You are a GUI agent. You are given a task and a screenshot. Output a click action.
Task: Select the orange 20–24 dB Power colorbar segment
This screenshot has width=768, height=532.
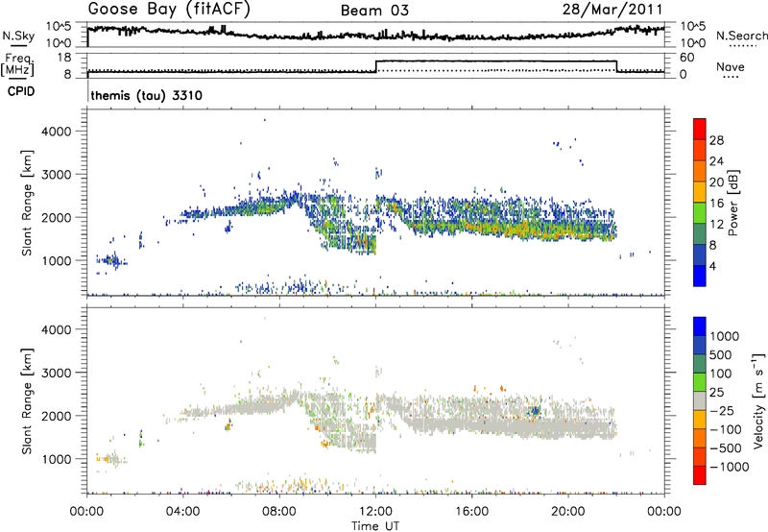point(700,171)
